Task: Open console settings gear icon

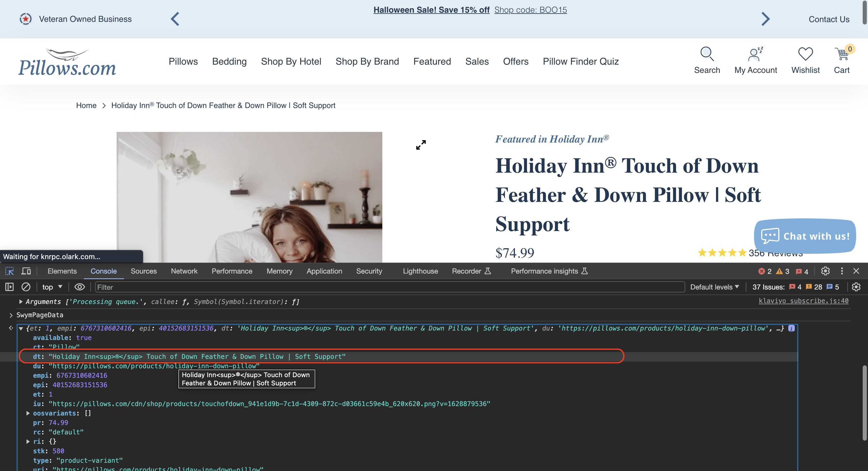Action: tap(856, 287)
